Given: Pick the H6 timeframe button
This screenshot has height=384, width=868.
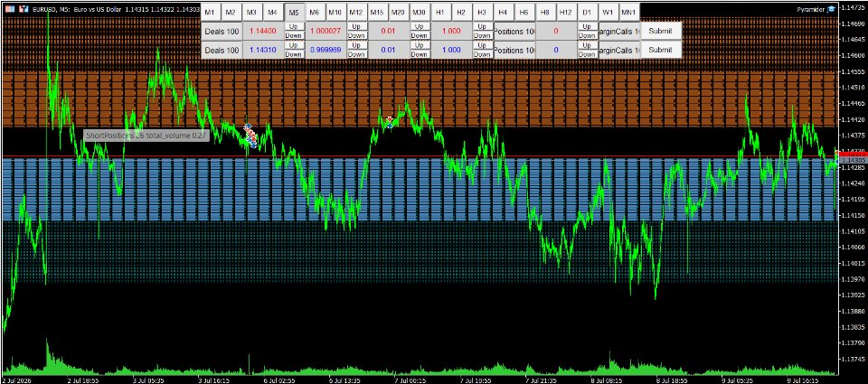Looking at the screenshot, I should (x=524, y=12).
